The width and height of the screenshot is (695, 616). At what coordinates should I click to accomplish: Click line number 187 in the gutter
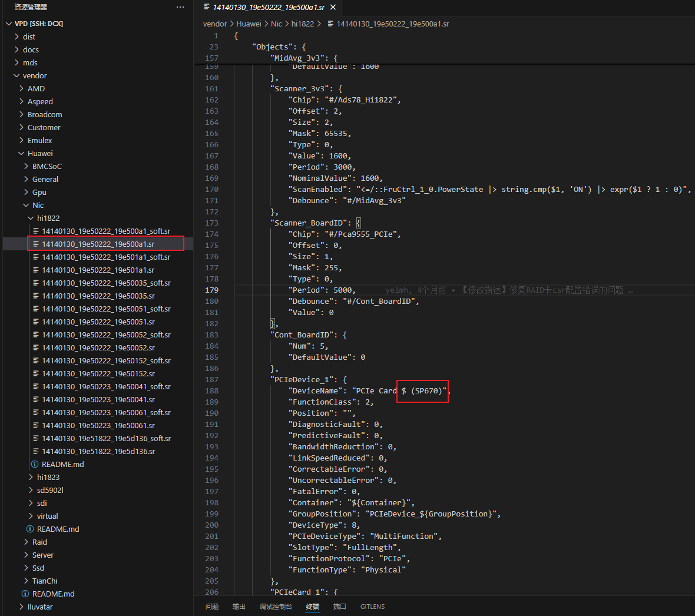[x=211, y=380]
